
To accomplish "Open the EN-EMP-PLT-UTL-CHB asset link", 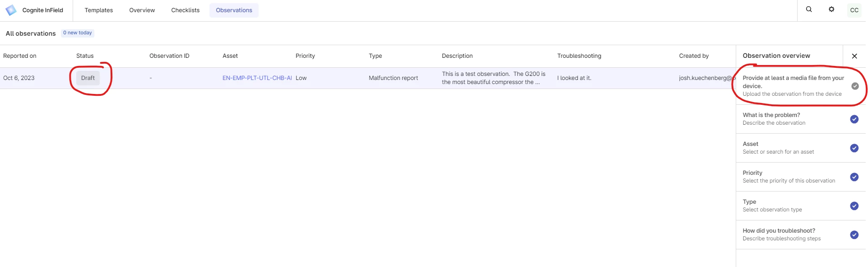I will [x=257, y=78].
